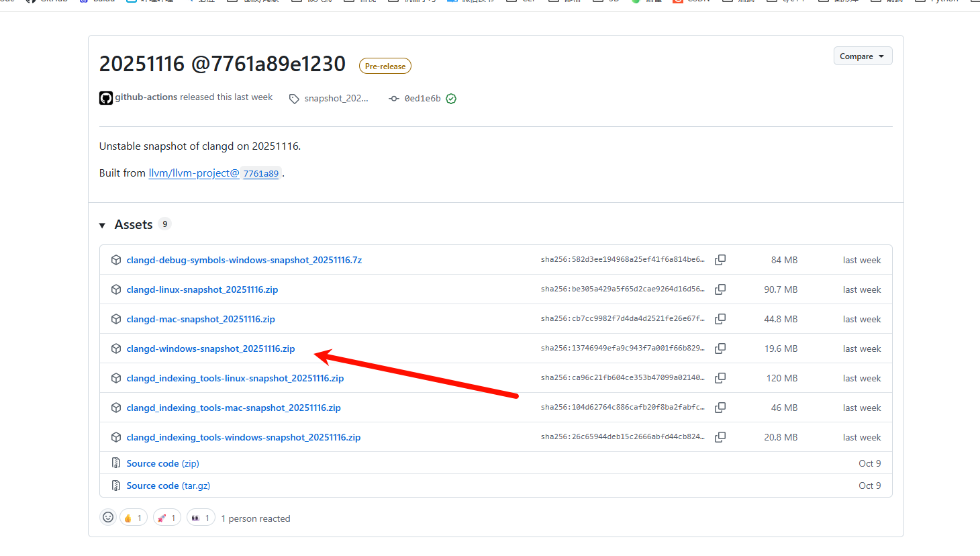The height and width of the screenshot is (556, 980).
Task: Download Source code (zip)
Action: (x=162, y=463)
